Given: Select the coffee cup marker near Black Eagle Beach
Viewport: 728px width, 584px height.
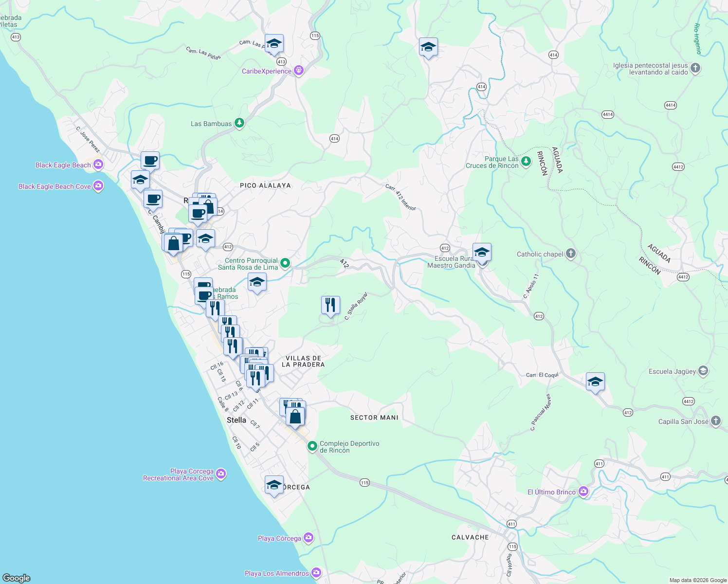Looking at the screenshot, I should pyautogui.click(x=149, y=160).
